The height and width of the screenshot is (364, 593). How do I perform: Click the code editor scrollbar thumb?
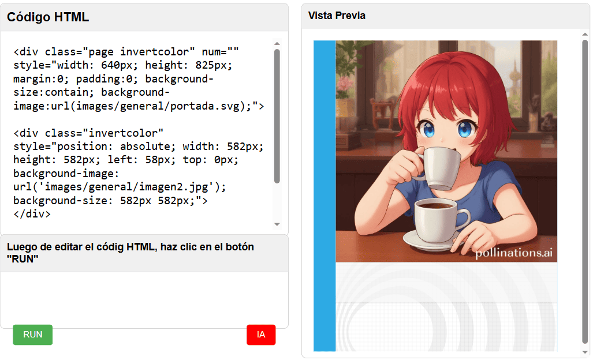277,115
